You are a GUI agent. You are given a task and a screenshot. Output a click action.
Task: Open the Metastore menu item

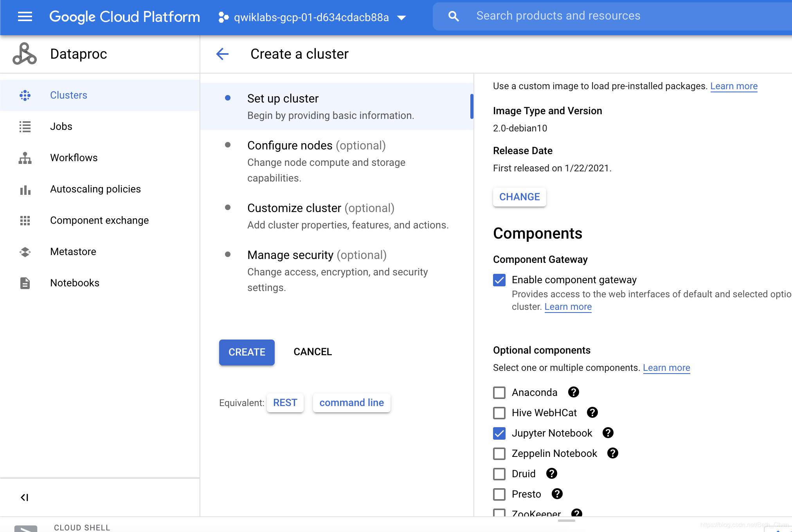(100, 252)
